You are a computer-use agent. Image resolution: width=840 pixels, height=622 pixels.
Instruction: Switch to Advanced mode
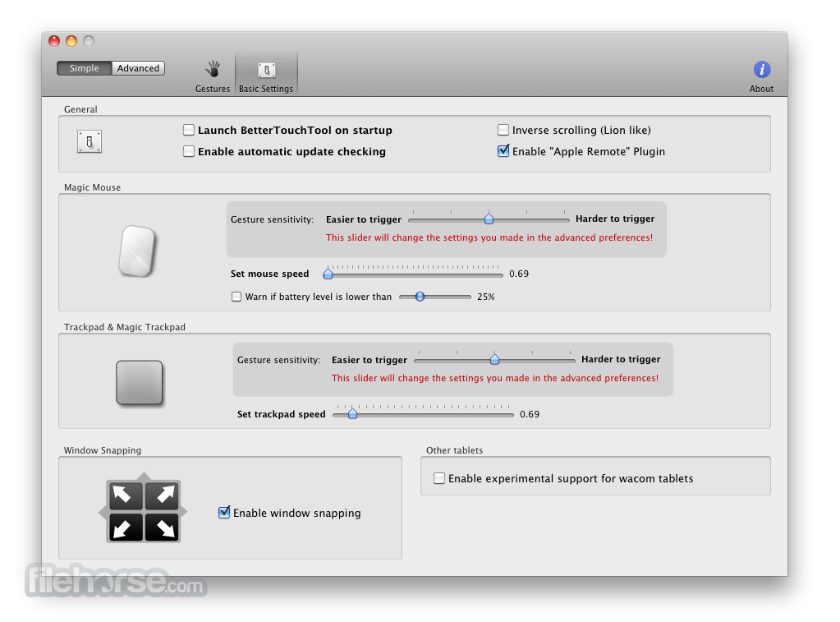(138, 68)
